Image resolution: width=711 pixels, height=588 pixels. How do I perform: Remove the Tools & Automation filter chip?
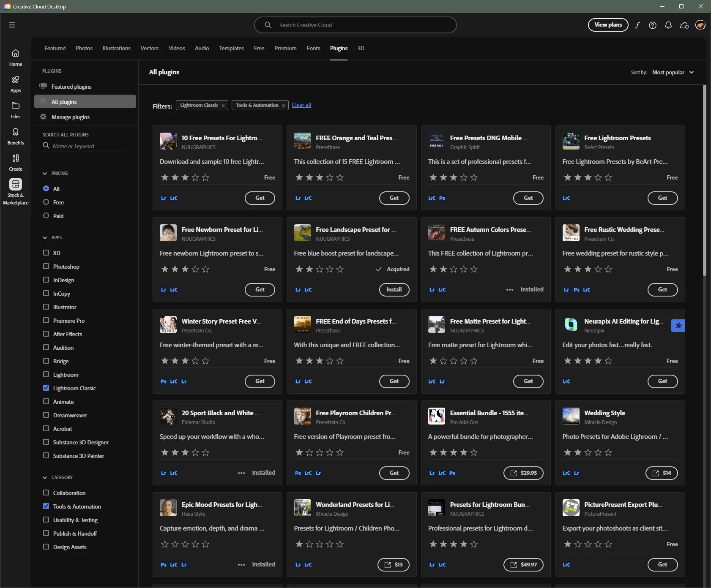click(x=284, y=106)
